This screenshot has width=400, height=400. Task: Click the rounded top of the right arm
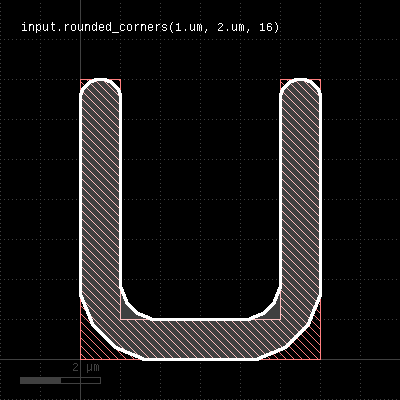point(301,87)
